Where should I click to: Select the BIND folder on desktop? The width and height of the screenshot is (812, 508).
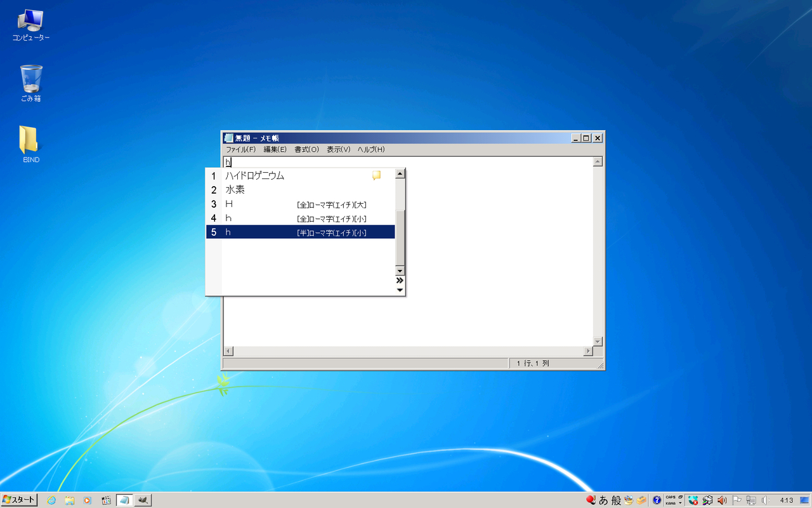(x=30, y=144)
